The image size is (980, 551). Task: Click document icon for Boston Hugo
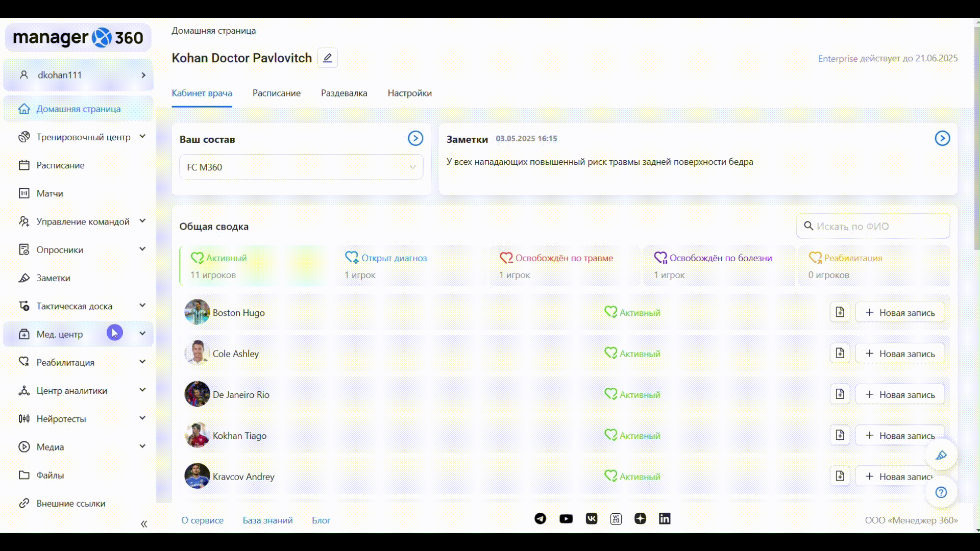(840, 312)
